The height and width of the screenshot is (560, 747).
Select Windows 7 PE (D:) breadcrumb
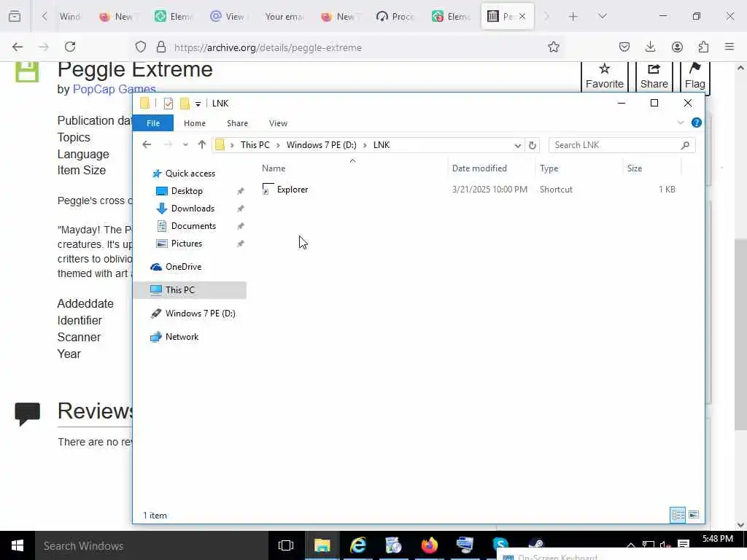(x=321, y=145)
